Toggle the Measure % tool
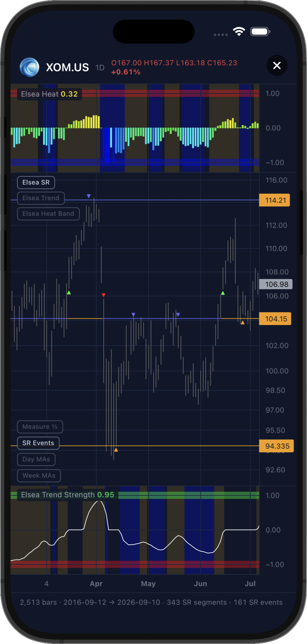Viewport: 307px width, 644px height. pyautogui.click(x=40, y=427)
